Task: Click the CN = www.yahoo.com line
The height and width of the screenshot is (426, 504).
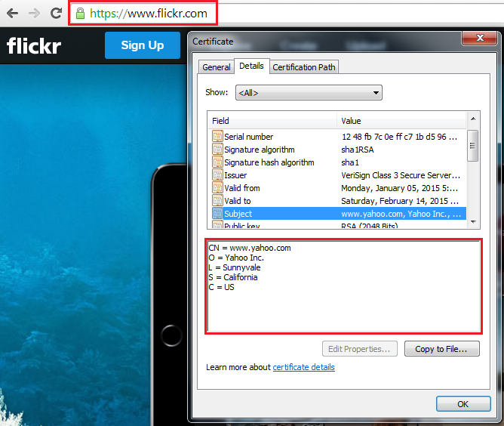Action: click(250, 248)
